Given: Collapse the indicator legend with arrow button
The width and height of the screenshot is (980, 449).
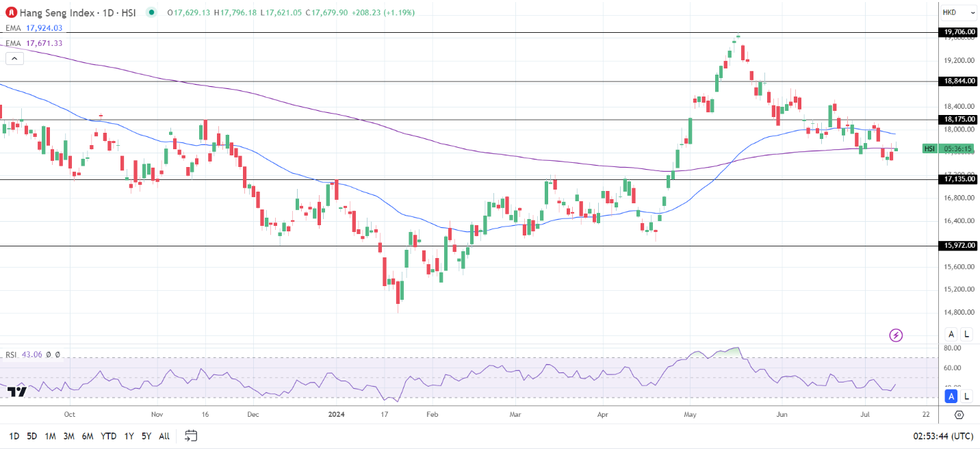Looking at the screenshot, I should point(14,59).
